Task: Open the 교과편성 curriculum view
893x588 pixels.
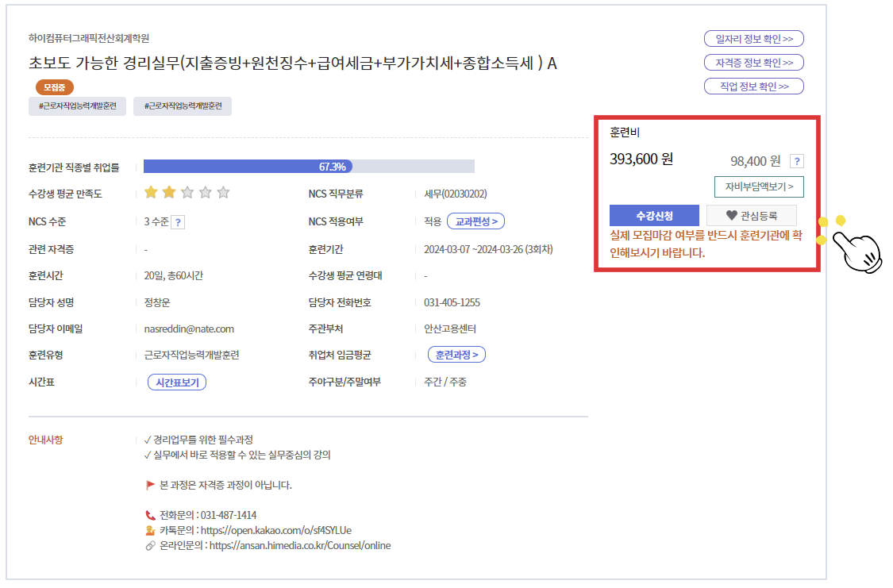Action: pyautogui.click(x=476, y=221)
